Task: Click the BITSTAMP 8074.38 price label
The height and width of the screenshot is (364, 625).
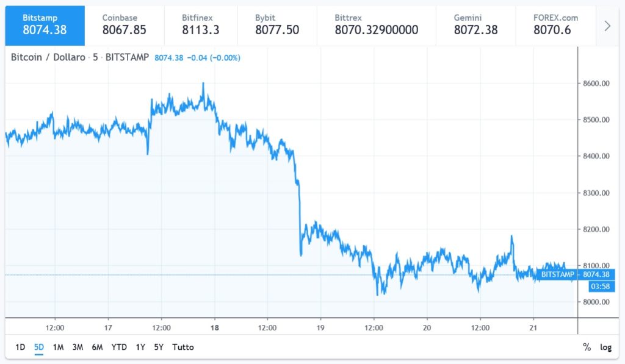Action: coord(575,275)
